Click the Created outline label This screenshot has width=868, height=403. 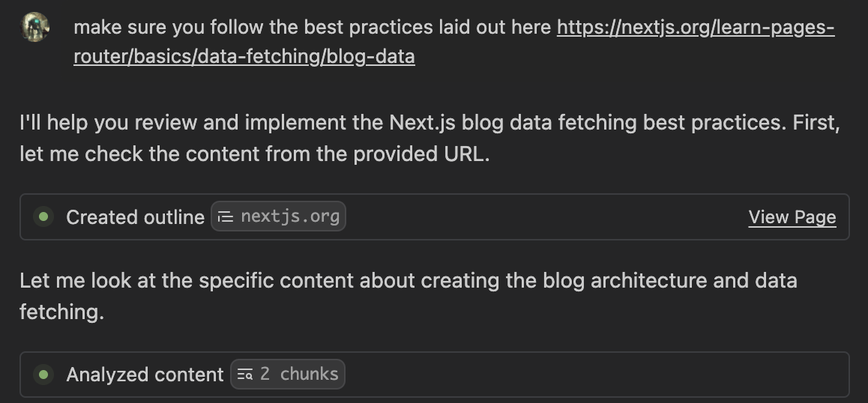tap(136, 217)
